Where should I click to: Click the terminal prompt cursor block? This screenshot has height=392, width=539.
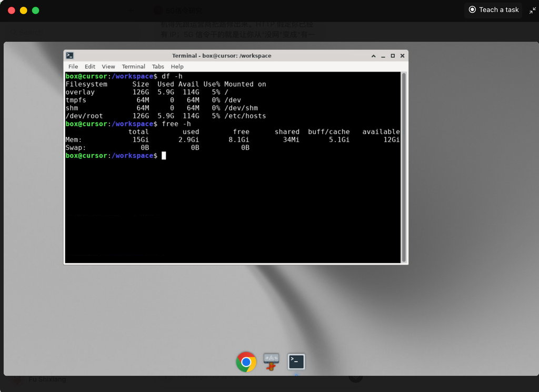pyautogui.click(x=164, y=156)
